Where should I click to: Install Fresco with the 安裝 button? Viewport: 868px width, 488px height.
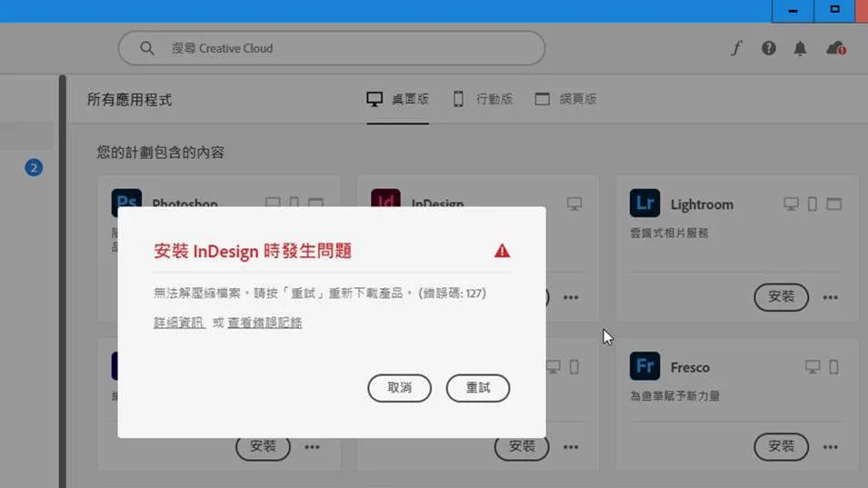781,446
